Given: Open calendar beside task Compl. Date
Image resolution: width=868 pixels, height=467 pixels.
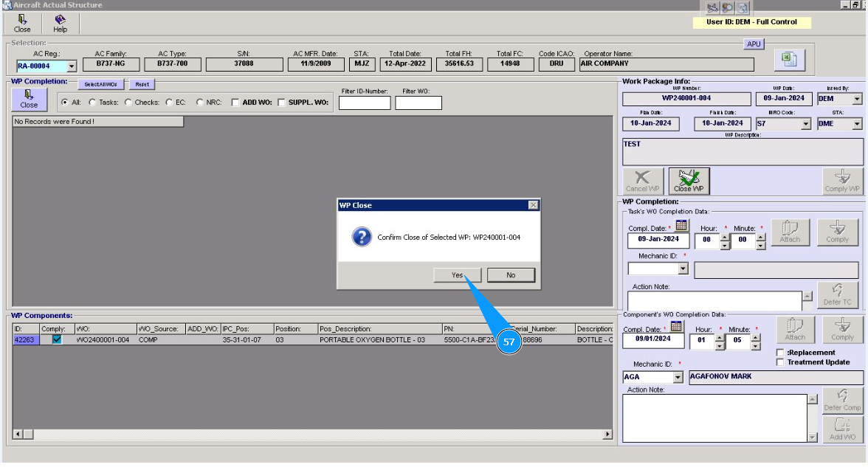Looking at the screenshot, I should coord(681,226).
